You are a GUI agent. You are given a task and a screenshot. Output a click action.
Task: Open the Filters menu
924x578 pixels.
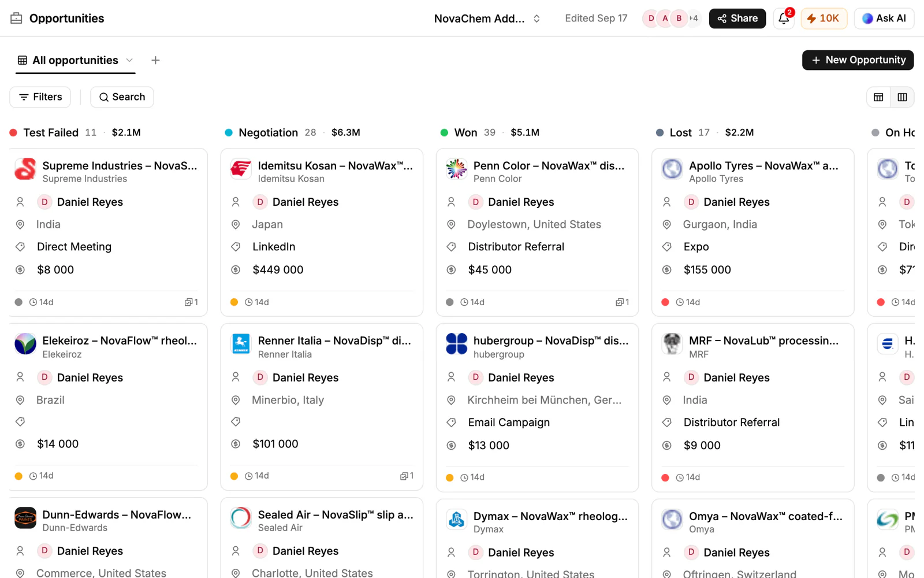[x=40, y=97]
